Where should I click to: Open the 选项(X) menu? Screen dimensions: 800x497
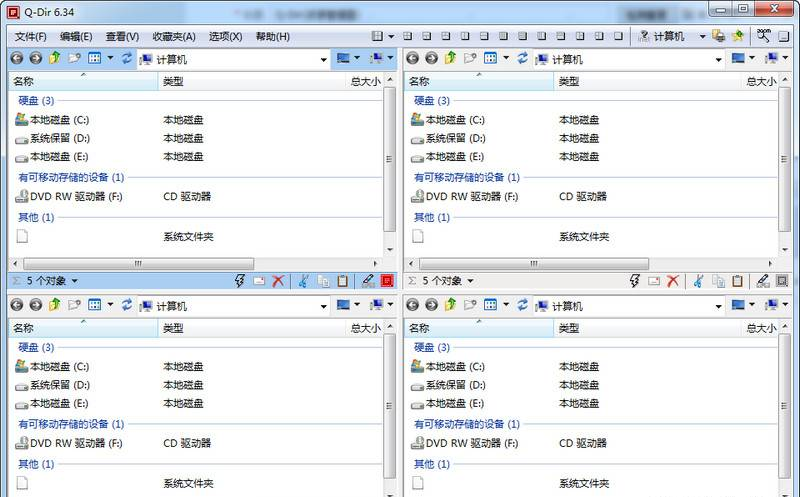225,36
